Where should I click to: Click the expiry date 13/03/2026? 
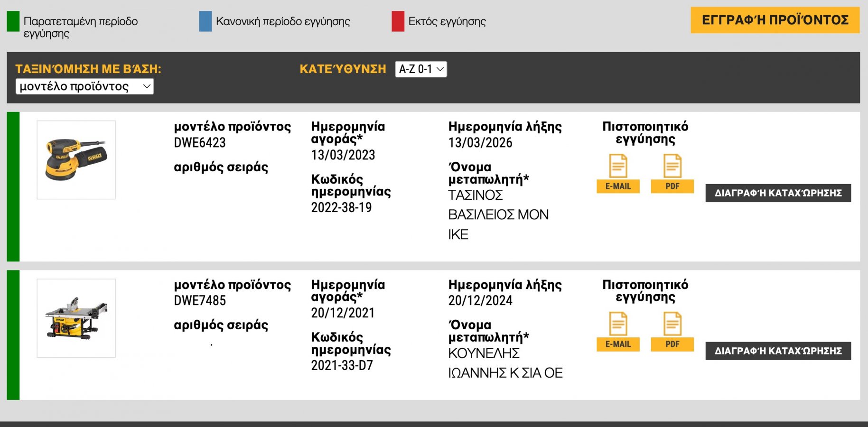click(x=480, y=142)
